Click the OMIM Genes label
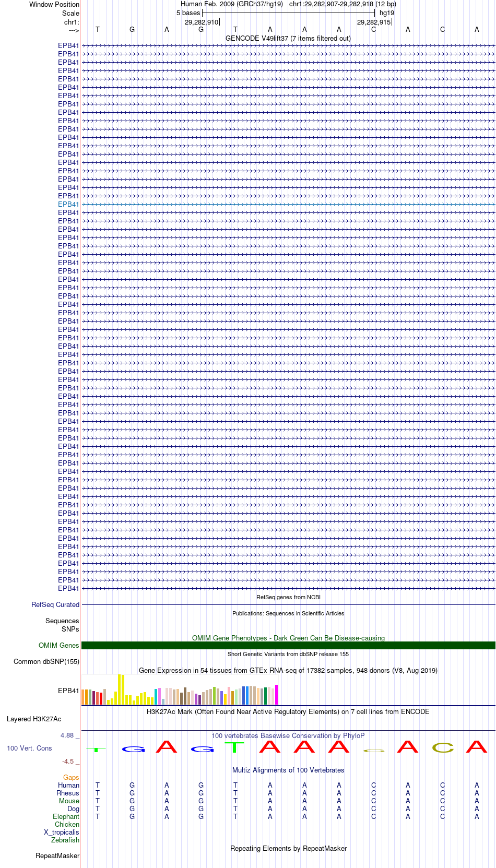The height and width of the screenshot is (868, 496). 59,645
